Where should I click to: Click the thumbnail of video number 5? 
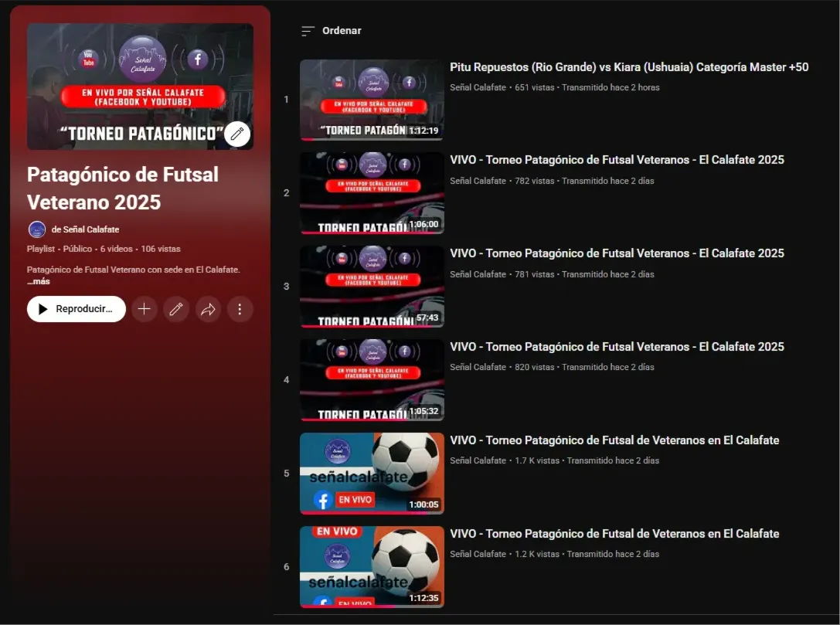tap(372, 473)
